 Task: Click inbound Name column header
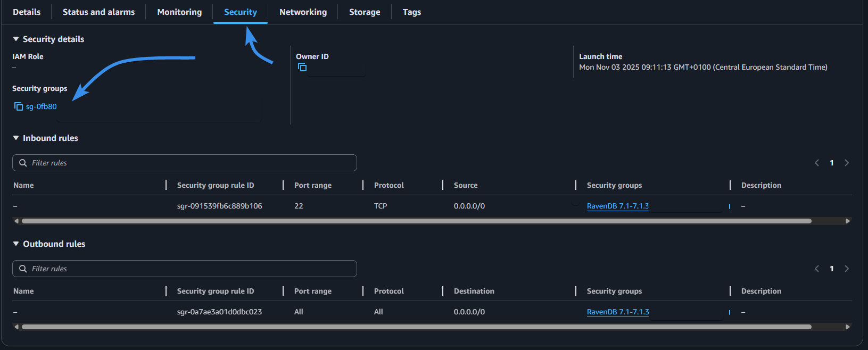tap(23, 185)
